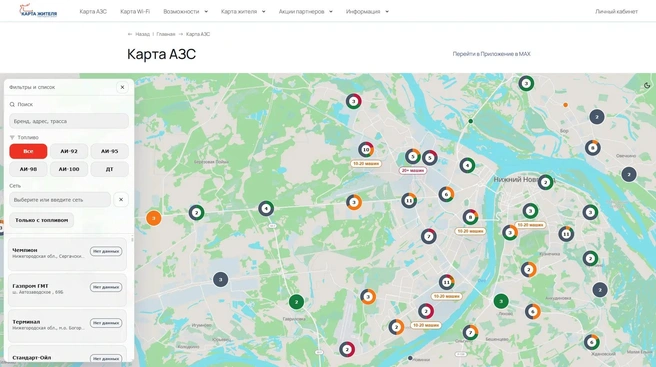Open marker 3 at the top edge of the map

coord(526,83)
